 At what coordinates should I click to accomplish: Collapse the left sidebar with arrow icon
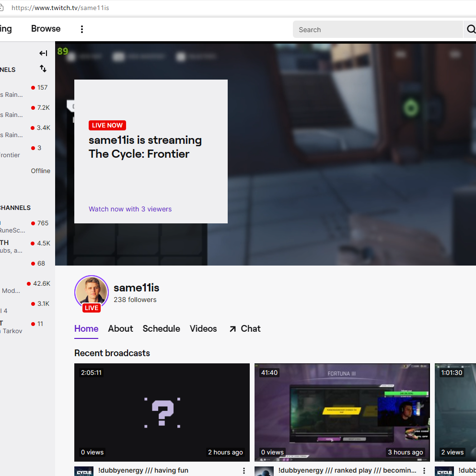(43, 53)
